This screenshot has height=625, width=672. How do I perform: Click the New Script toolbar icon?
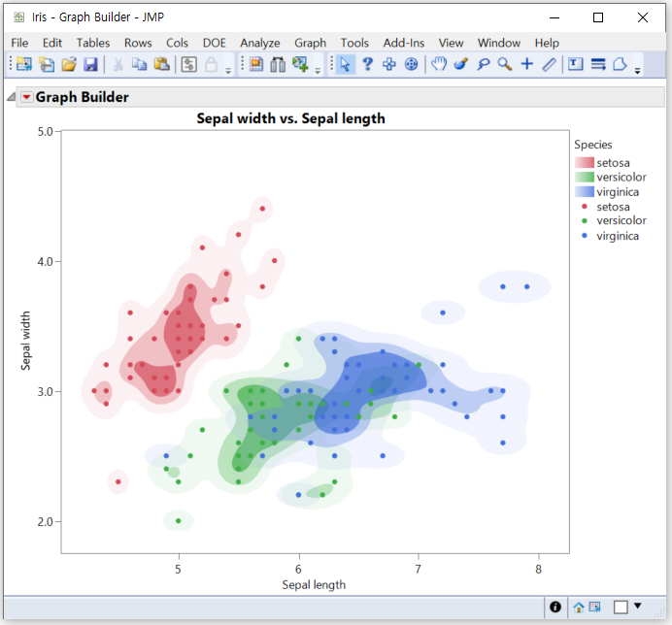tap(47, 64)
